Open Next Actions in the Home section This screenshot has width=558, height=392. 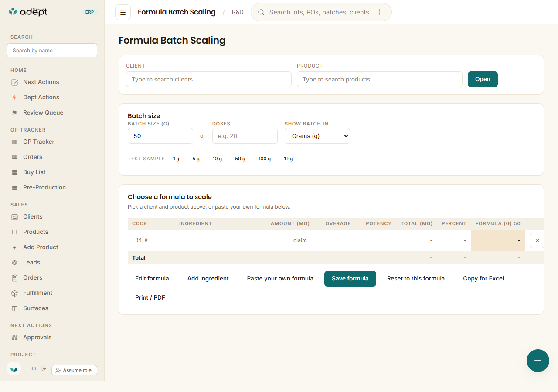tap(41, 82)
